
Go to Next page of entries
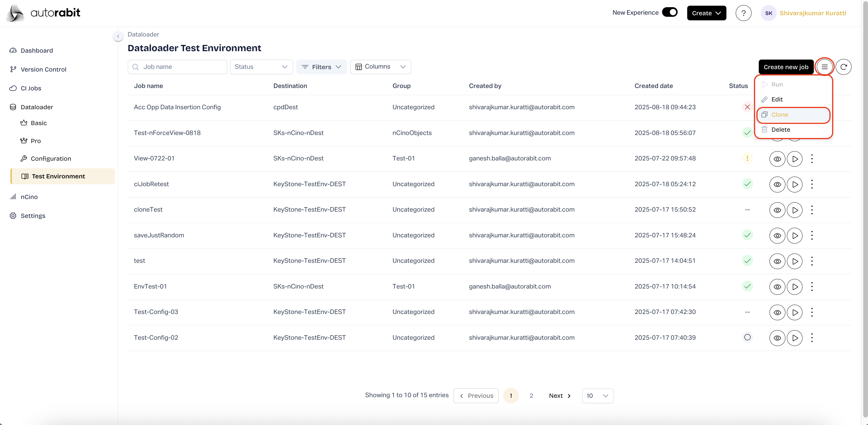[559, 396]
